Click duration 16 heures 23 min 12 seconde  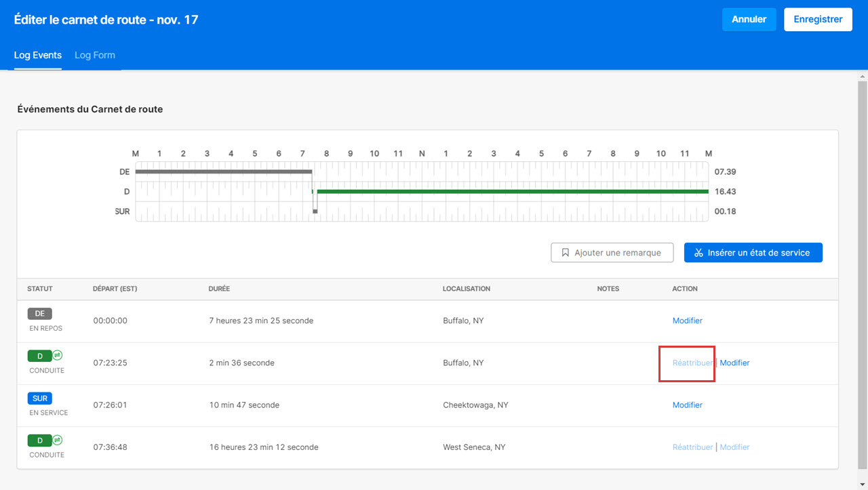(x=264, y=447)
